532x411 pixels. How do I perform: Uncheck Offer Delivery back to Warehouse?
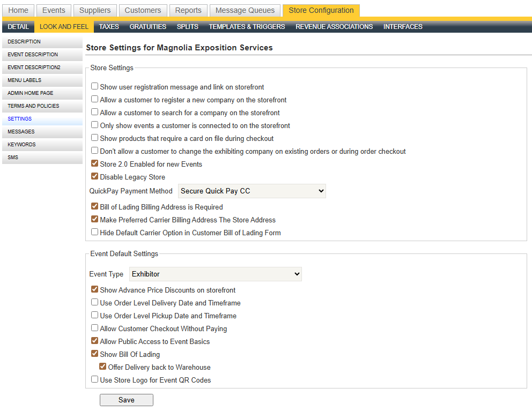103,367
